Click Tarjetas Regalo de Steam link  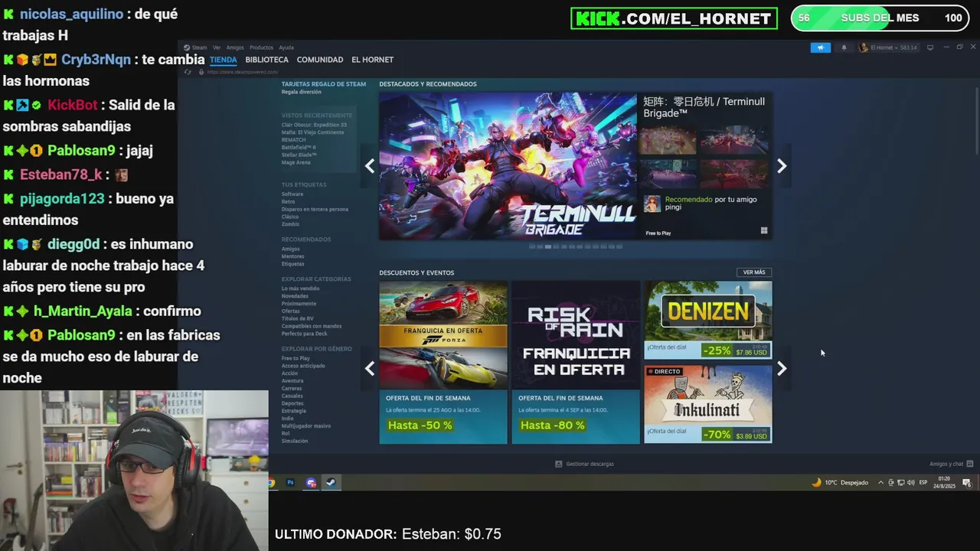pyautogui.click(x=323, y=84)
